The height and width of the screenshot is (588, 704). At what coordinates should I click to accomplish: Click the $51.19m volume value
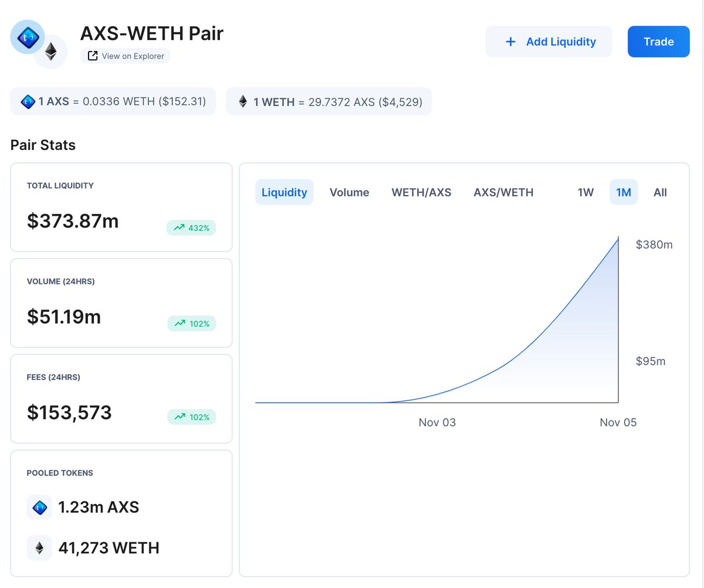click(64, 317)
